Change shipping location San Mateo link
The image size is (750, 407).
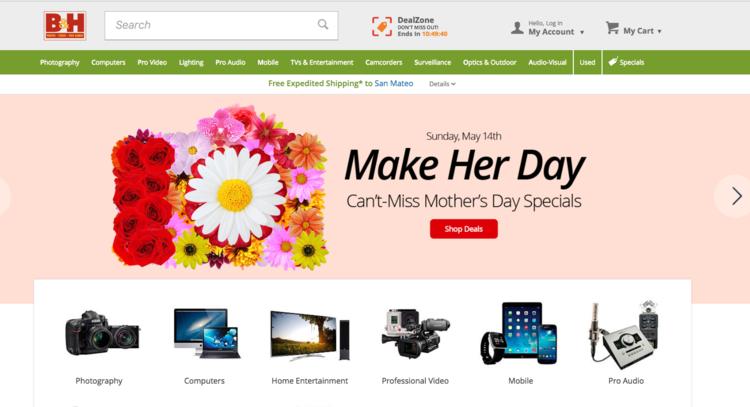394,83
